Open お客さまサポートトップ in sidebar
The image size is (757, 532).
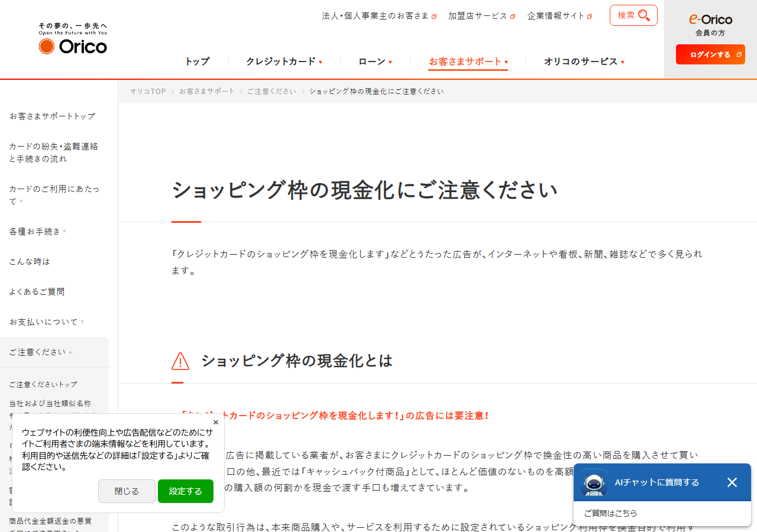tap(52, 116)
